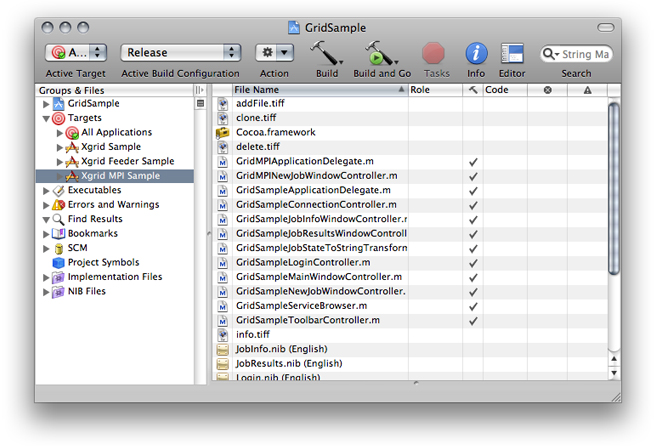
Task: Select the Cocoa.framework toolbox icon
Action: [223, 132]
